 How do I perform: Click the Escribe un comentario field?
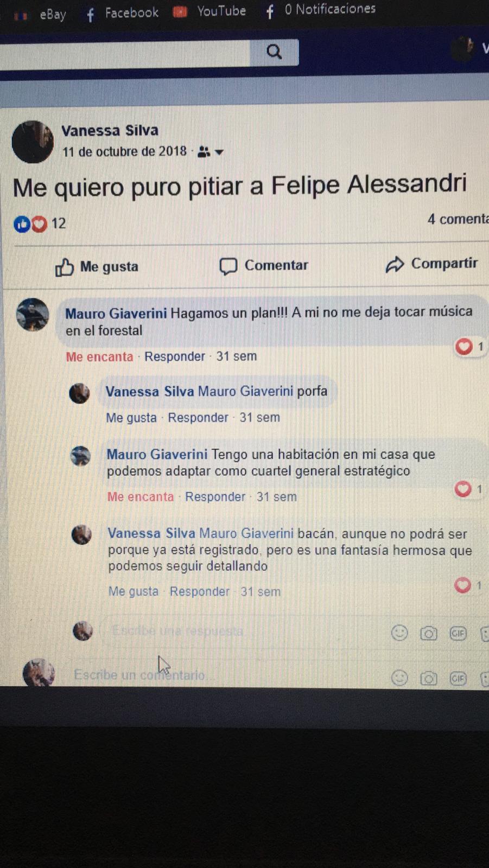pos(228,675)
